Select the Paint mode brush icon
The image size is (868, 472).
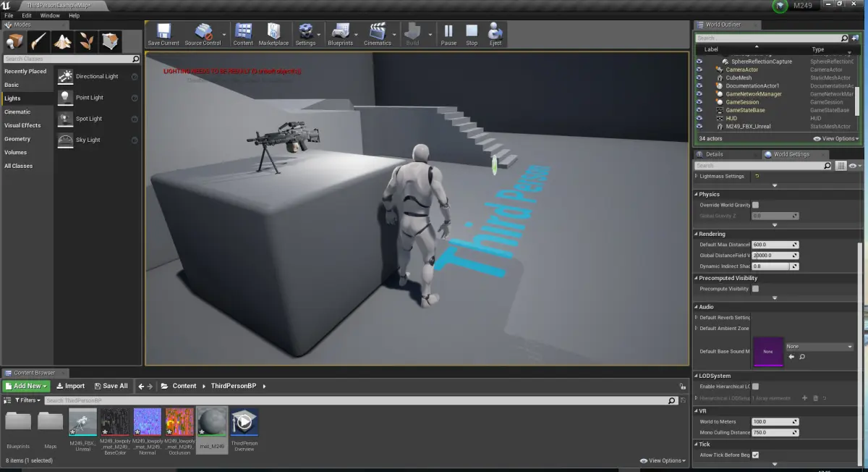[x=38, y=41]
